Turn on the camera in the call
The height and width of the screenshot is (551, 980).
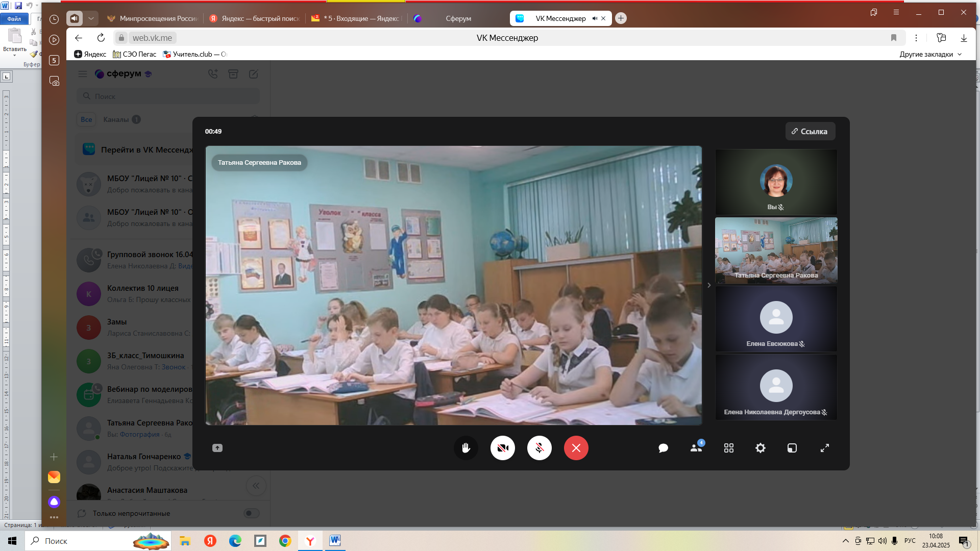[503, 448]
